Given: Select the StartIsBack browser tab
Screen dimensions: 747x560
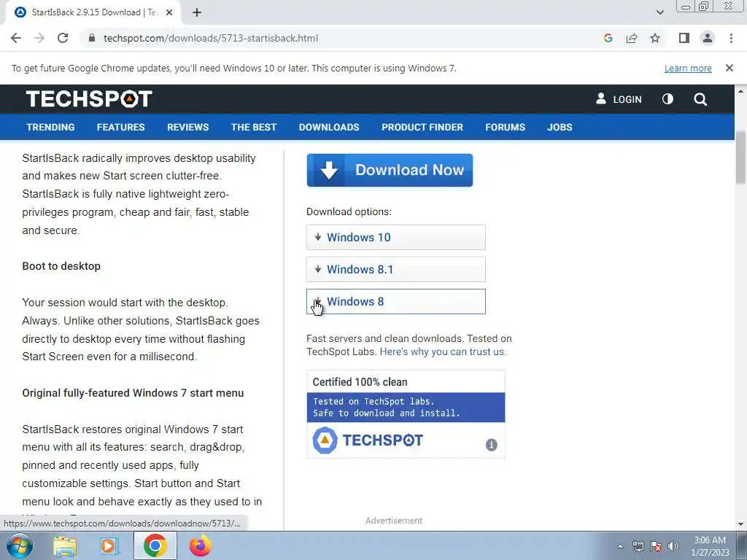Looking at the screenshot, I should point(93,12).
